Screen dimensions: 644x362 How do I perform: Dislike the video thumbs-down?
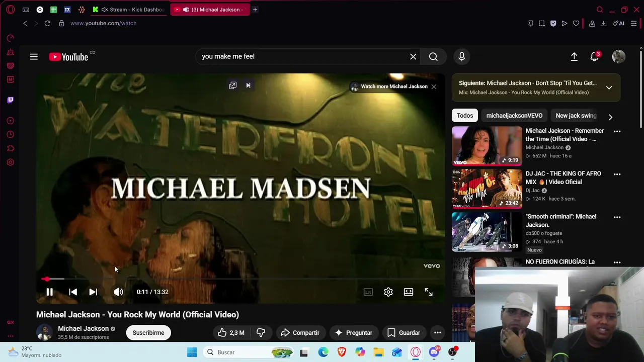[261, 332]
